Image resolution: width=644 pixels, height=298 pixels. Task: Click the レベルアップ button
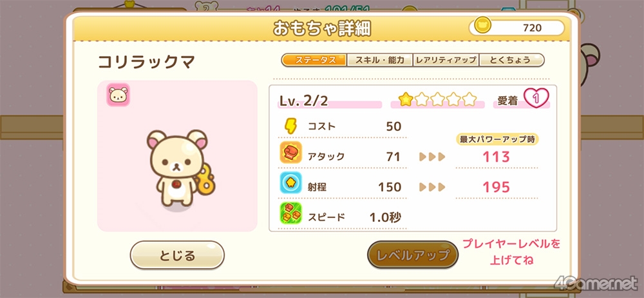tap(413, 255)
